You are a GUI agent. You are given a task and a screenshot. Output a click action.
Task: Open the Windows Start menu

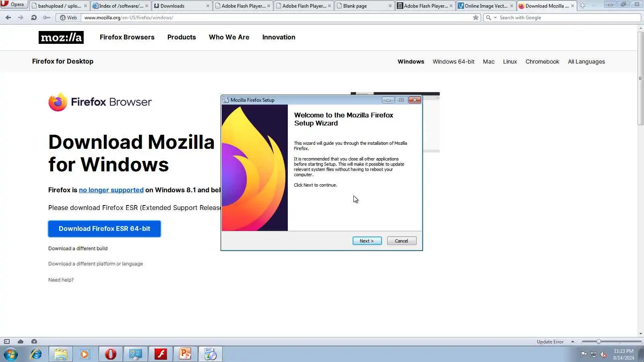tap(11, 354)
